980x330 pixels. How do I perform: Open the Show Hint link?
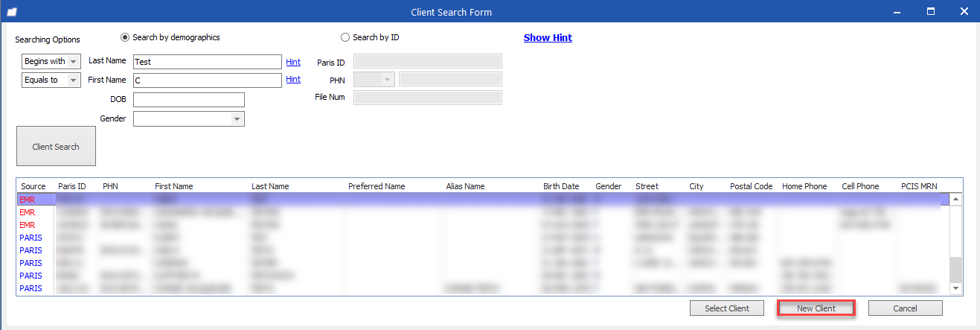click(x=548, y=37)
